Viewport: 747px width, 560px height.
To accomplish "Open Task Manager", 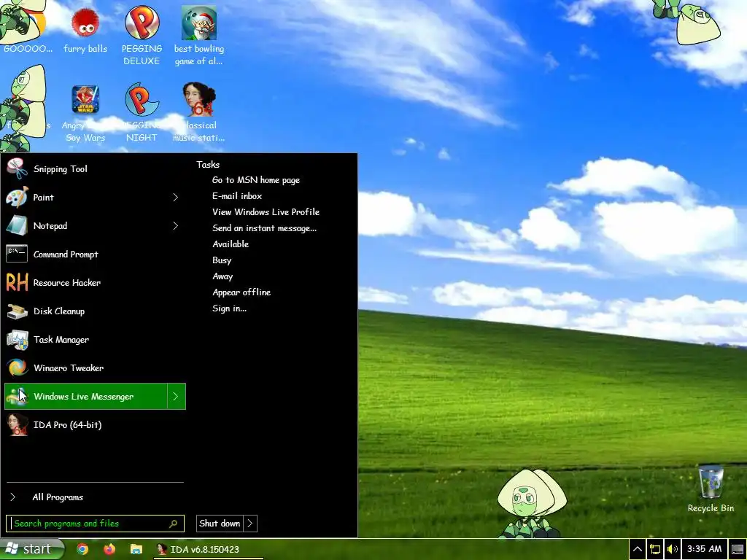I will click(x=94, y=340).
